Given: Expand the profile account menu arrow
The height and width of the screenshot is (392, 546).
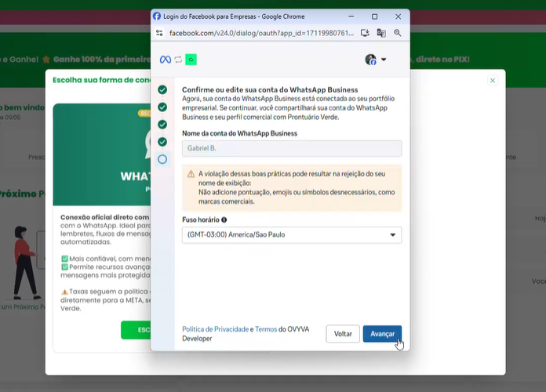Looking at the screenshot, I should point(384,60).
